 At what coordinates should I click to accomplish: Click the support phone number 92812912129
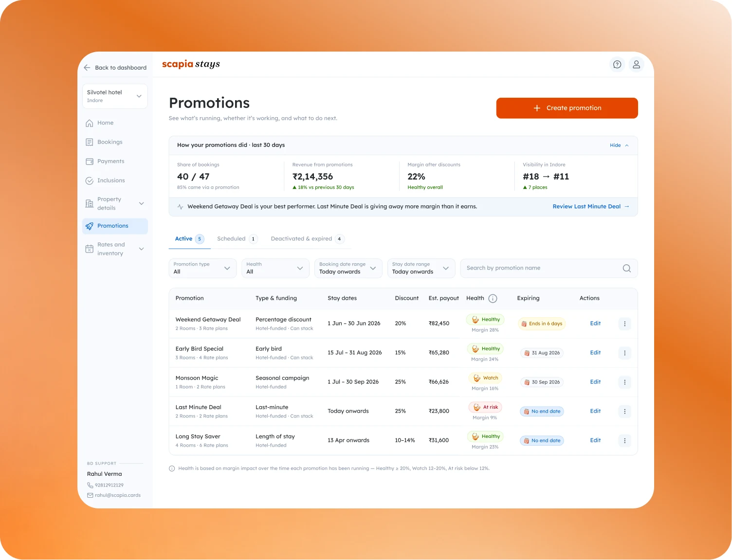point(105,485)
